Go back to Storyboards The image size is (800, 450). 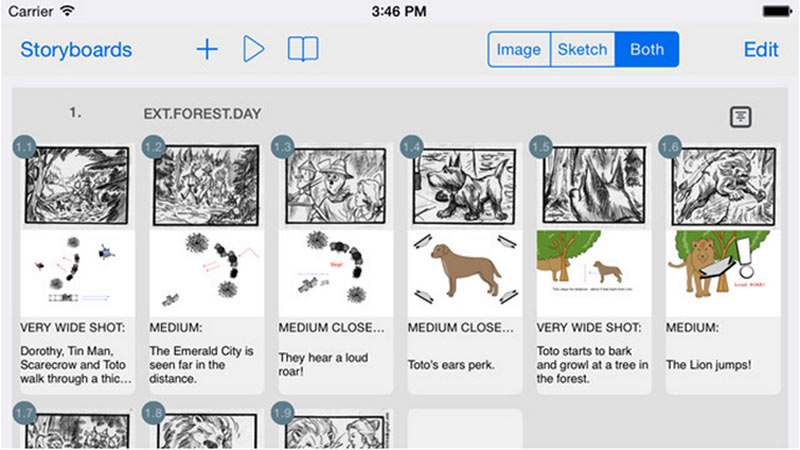[x=76, y=49]
